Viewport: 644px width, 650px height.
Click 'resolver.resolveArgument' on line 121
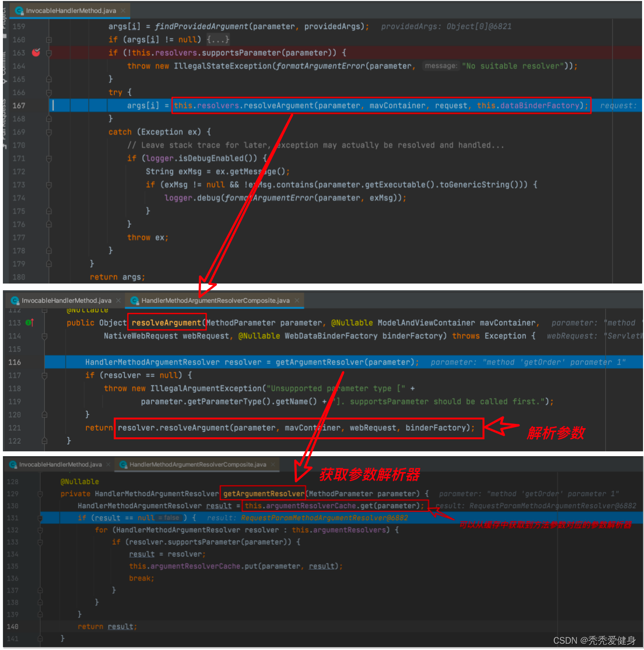tap(174, 428)
